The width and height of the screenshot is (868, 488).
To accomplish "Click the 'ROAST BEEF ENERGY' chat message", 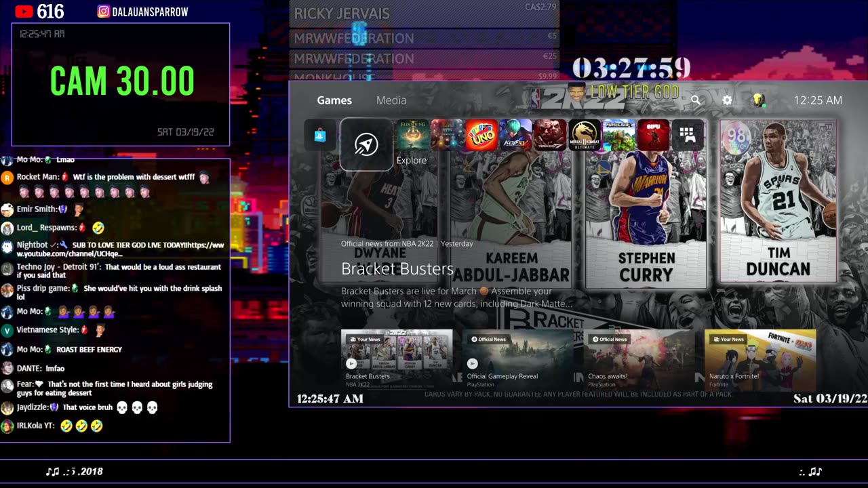I will pyautogui.click(x=89, y=350).
